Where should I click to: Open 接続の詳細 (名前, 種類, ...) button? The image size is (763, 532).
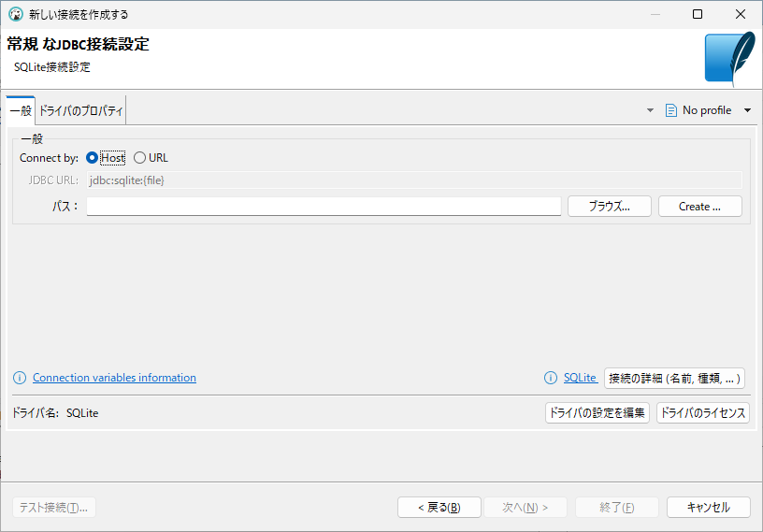click(674, 378)
